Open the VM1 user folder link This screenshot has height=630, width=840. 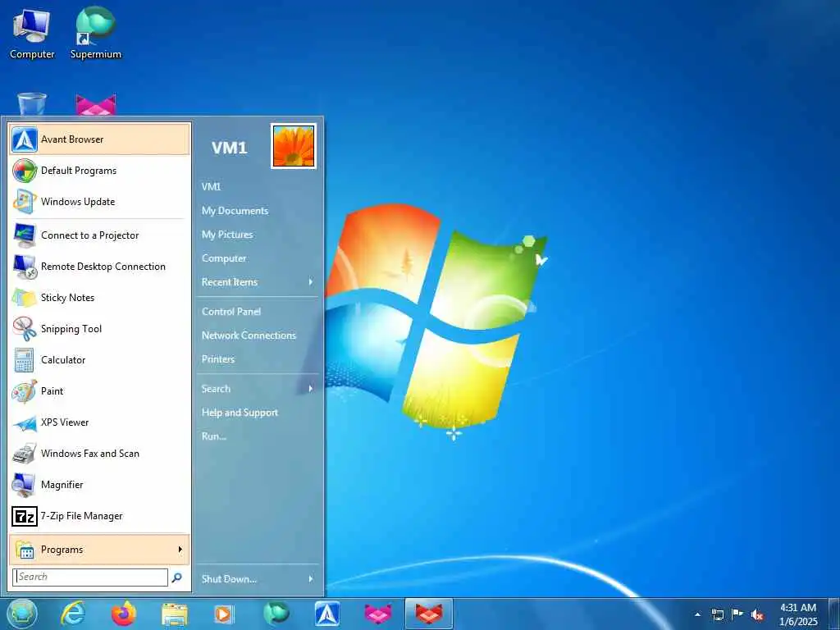[211, 186]
